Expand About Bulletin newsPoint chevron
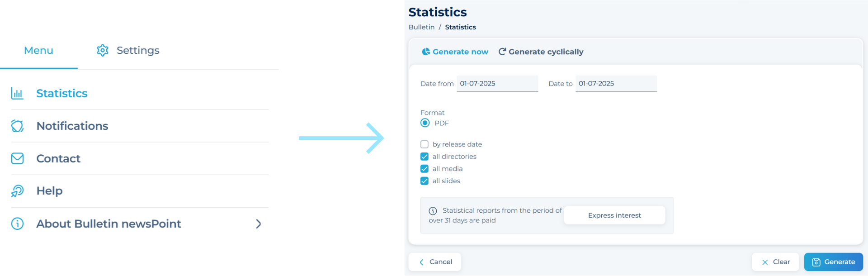Viewport: 868px width, 276px height. pos(259,224)
